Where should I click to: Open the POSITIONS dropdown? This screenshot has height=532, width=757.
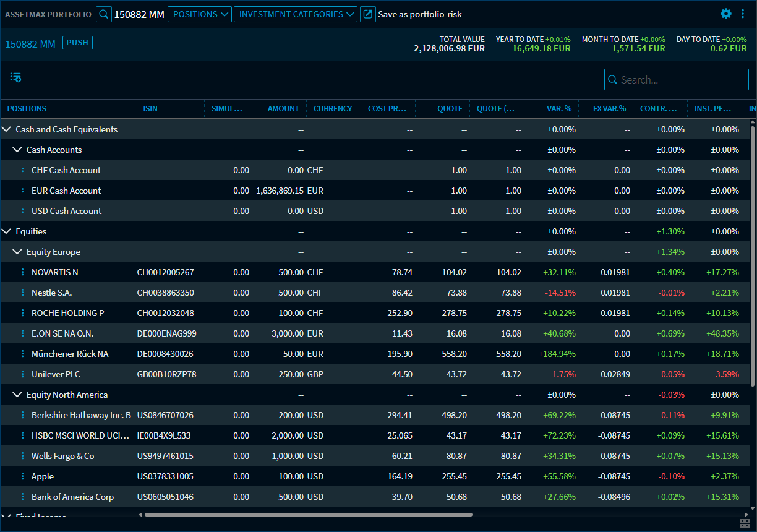coord(199,14)
